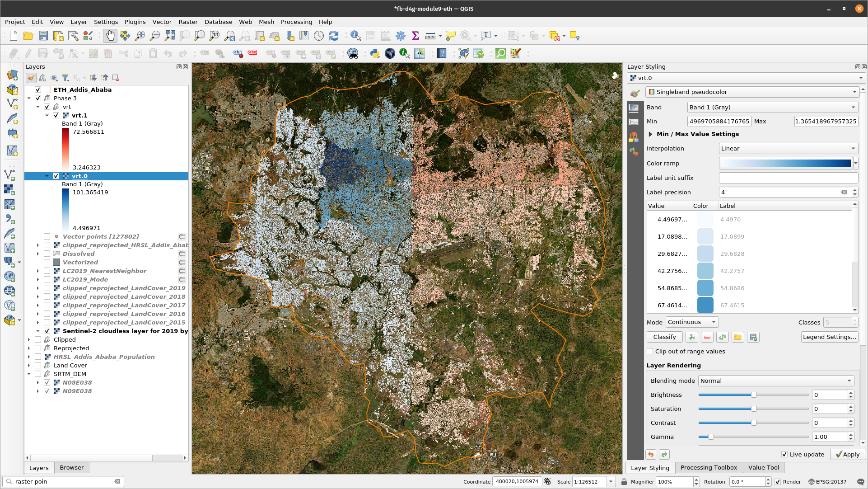
Task: Expand the Land Cover group
Action: click(x=29, y=365)
